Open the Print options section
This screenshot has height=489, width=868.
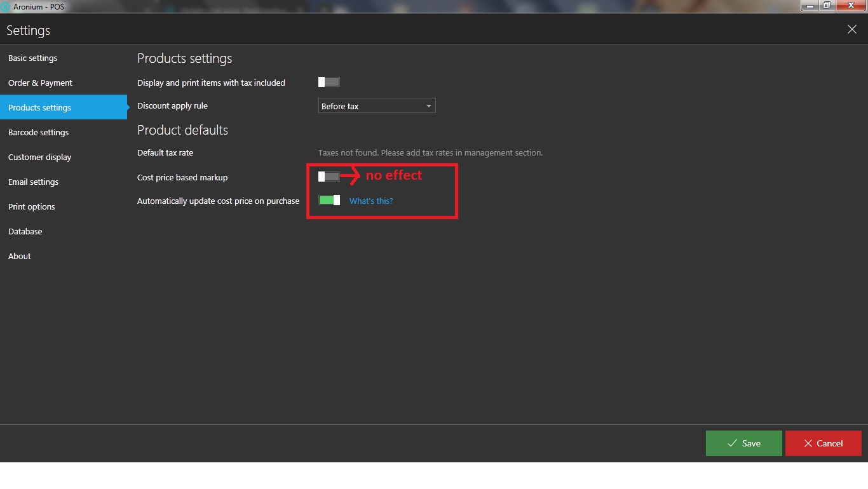click(32, 206)
